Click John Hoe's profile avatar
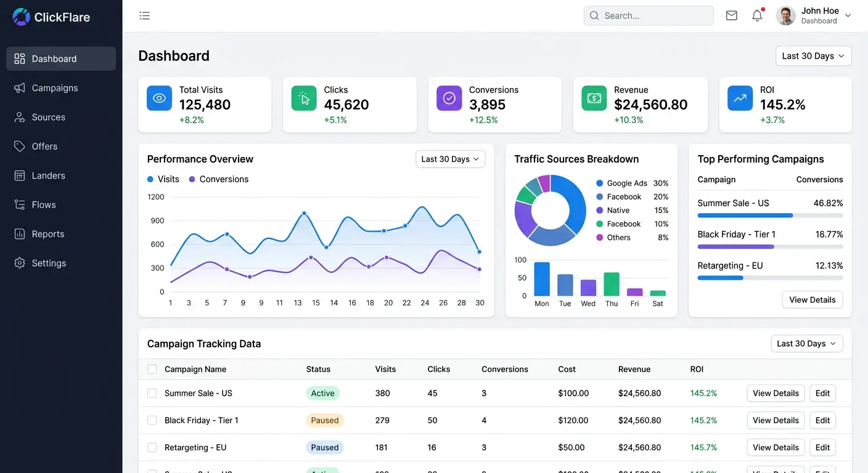This screenshot has width=868, height=473. (785, 15)
